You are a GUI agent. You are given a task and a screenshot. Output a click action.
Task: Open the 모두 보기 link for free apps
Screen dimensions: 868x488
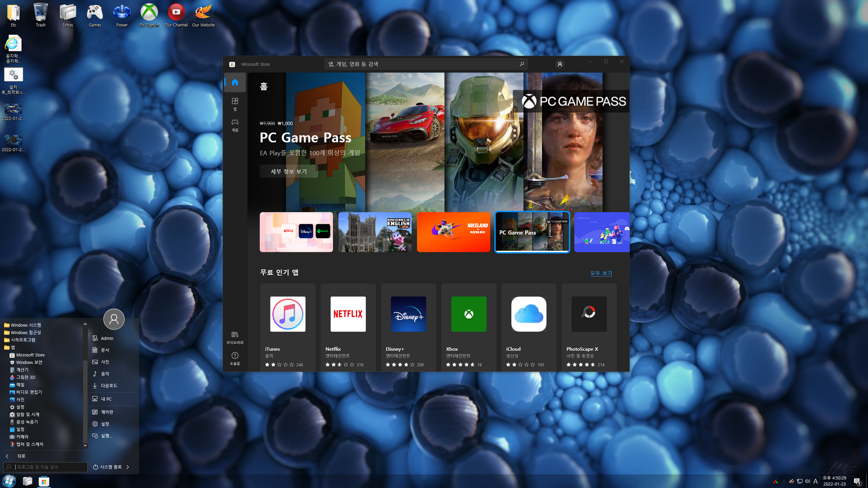[x=601, y=273]
